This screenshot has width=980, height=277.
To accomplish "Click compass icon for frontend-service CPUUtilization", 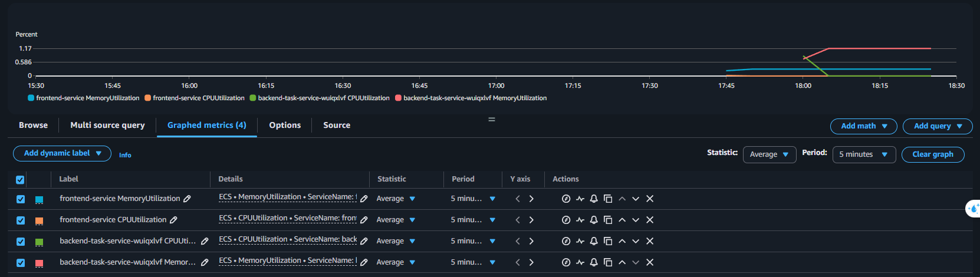I will coord(566,220).
